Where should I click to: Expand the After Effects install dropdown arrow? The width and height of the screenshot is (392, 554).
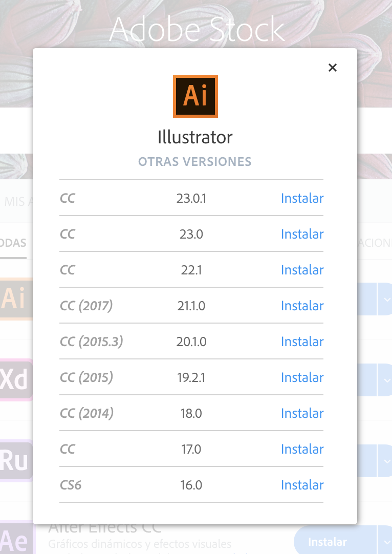point(385,542)
